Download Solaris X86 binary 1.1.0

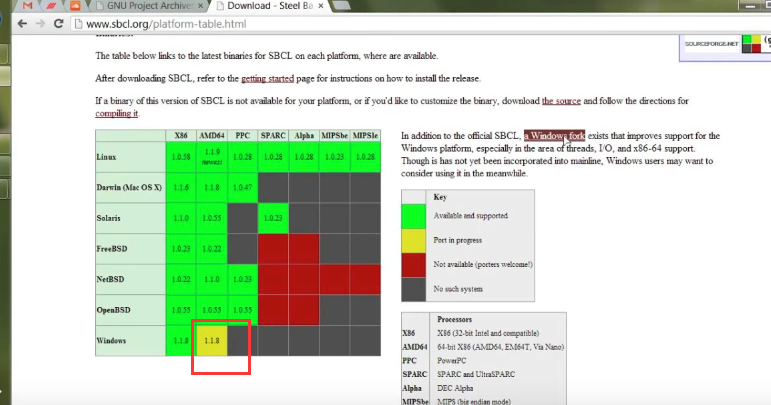point(181,218)
